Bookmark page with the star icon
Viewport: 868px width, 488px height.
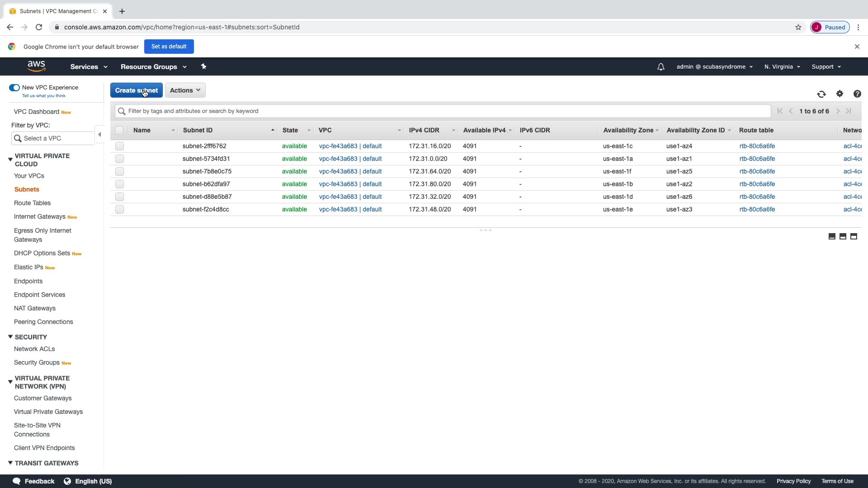(798, 27)
